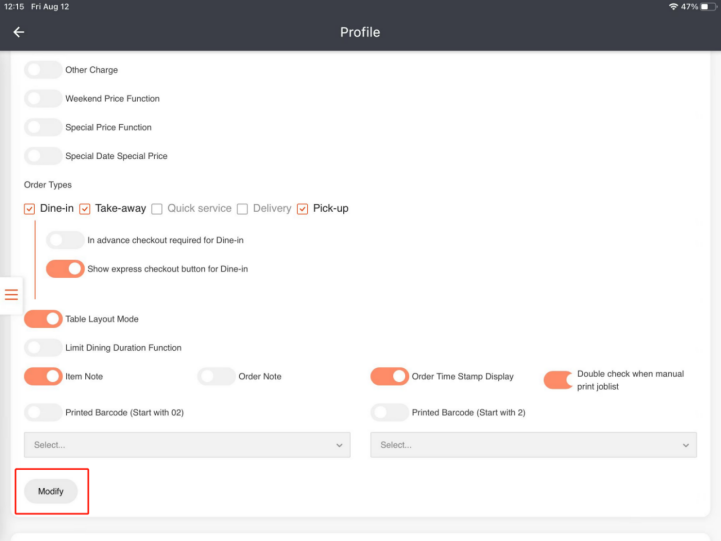Image resolution: width=721 pixels, height=541 pixels.
Task: Tap the battery icon in status bar
Action: coord(708,6)
